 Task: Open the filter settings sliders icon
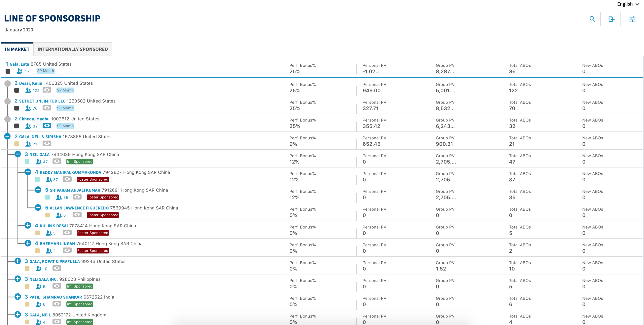[x=632, y=19]
